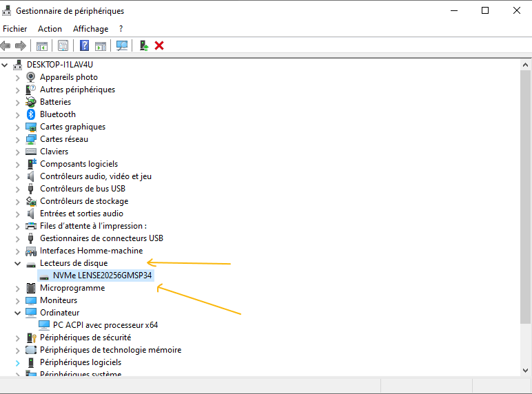The width and height of the screenshot is (532, 394).
Task: Click the Device Manager title bar icon
Action: pos(6,11)
